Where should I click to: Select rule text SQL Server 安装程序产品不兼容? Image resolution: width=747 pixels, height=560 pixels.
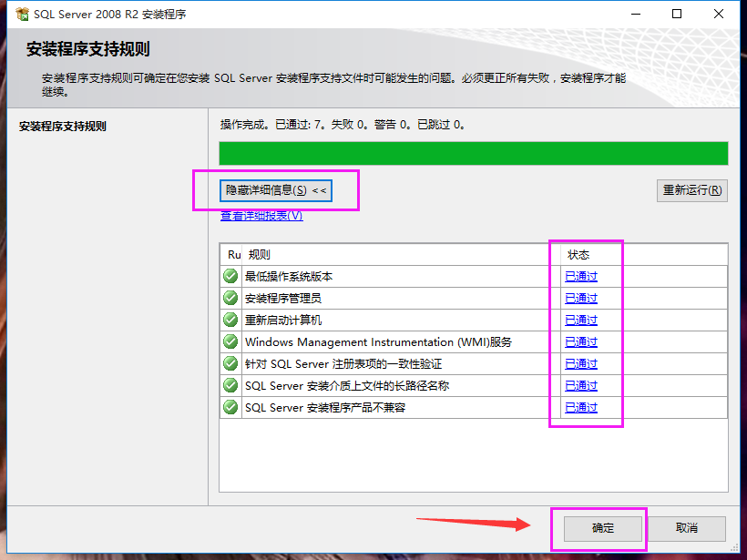325,408
